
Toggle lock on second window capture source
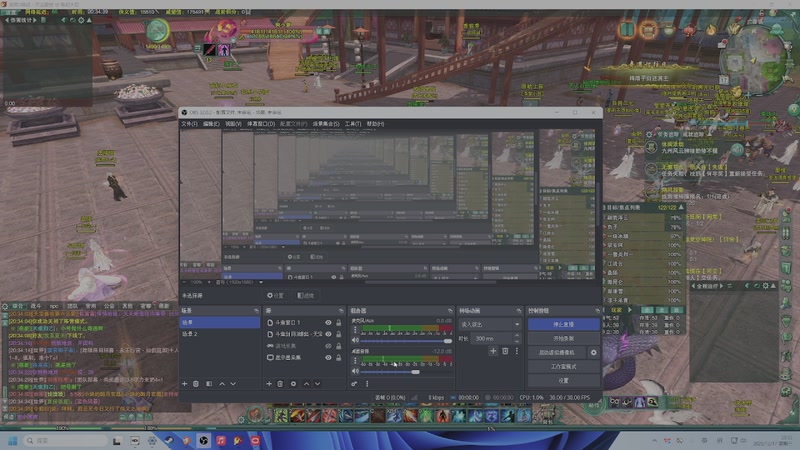(x=338, y=334)
